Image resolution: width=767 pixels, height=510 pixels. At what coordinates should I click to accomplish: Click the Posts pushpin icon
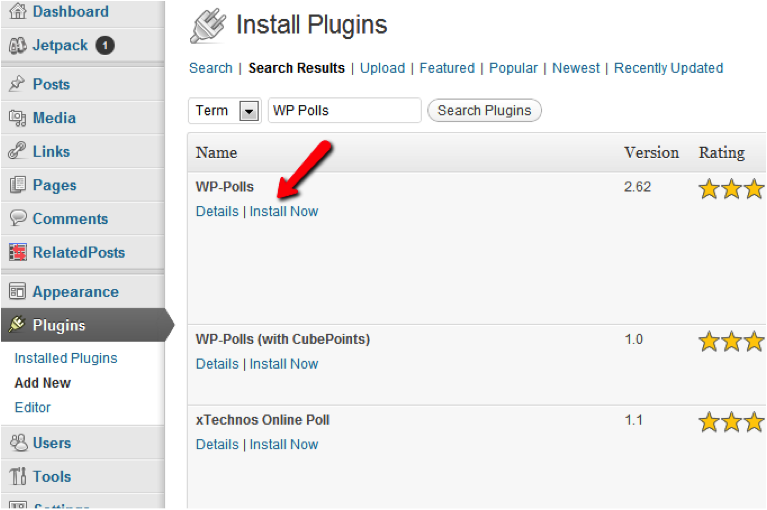coord(17,84)
